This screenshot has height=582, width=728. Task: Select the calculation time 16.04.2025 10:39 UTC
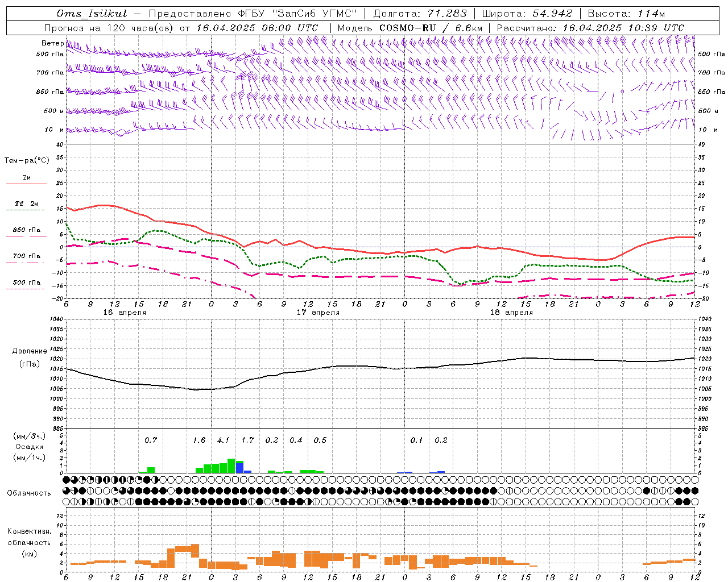point(623,28)
